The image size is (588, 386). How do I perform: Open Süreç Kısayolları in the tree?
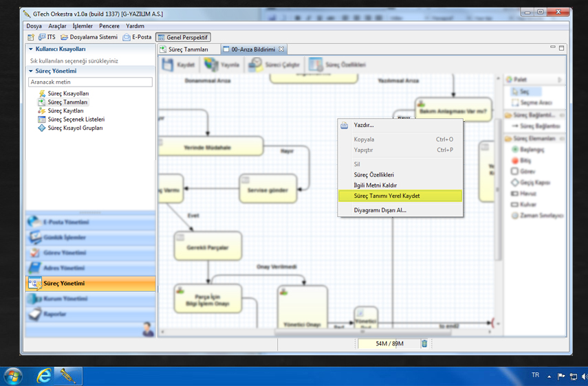pos(67,93)
